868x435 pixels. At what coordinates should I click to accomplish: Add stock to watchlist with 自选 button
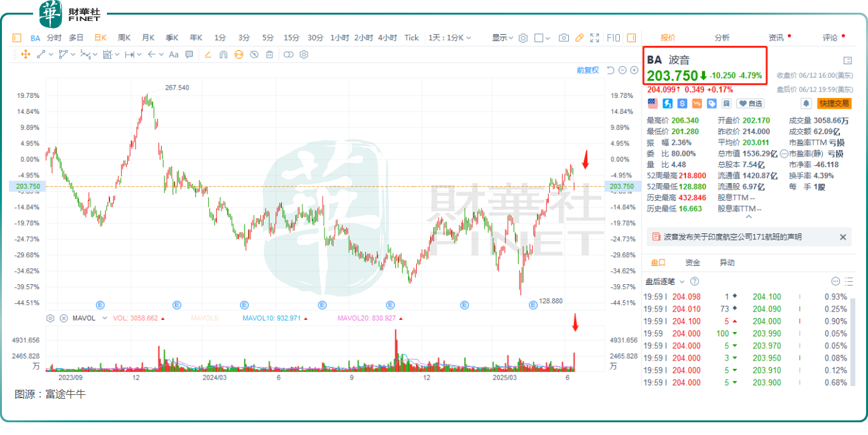click(x=750, y=103)
